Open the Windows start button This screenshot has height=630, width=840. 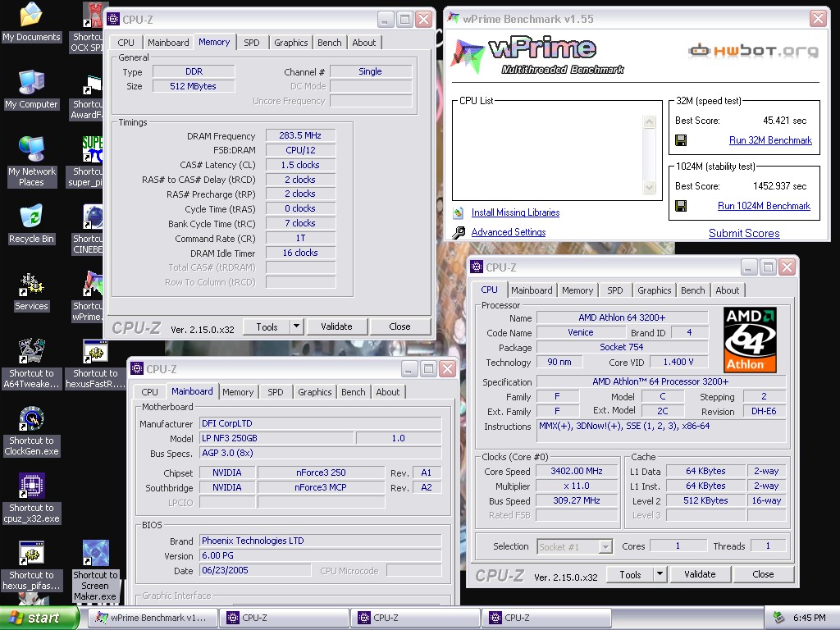pos(38,618)
